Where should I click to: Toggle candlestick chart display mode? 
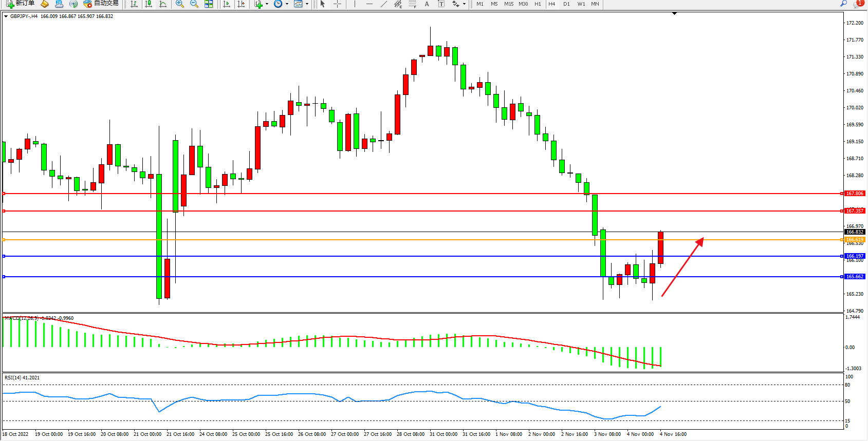[x=149, y=4]
